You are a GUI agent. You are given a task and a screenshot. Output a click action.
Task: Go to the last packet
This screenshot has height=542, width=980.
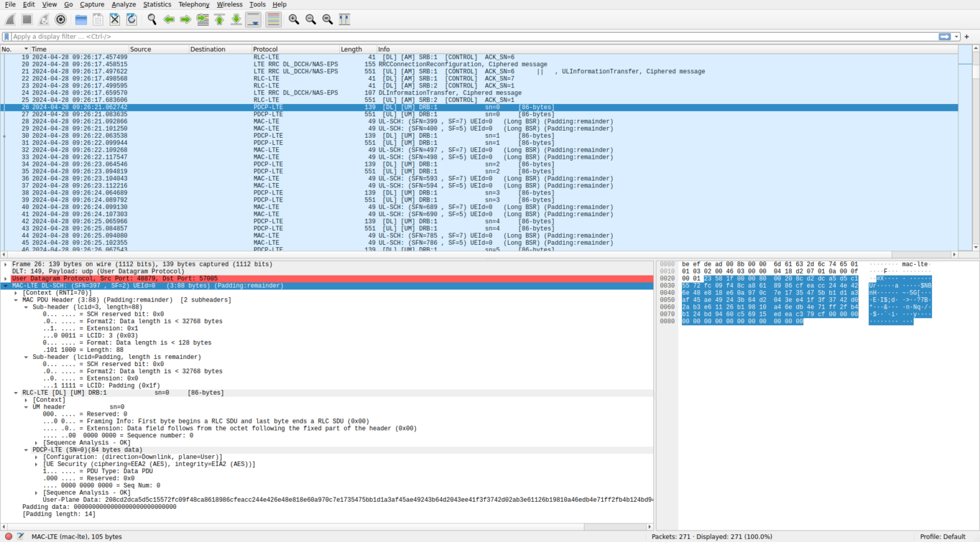235,19
